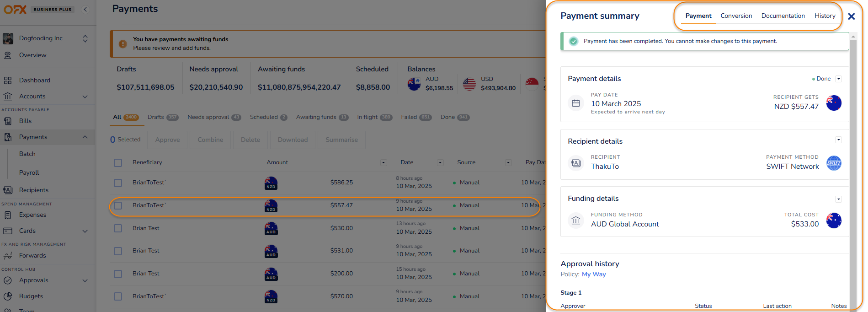Click the Budgets pie chart icon
The image size is (868, 312).
[x=8, y=296]
